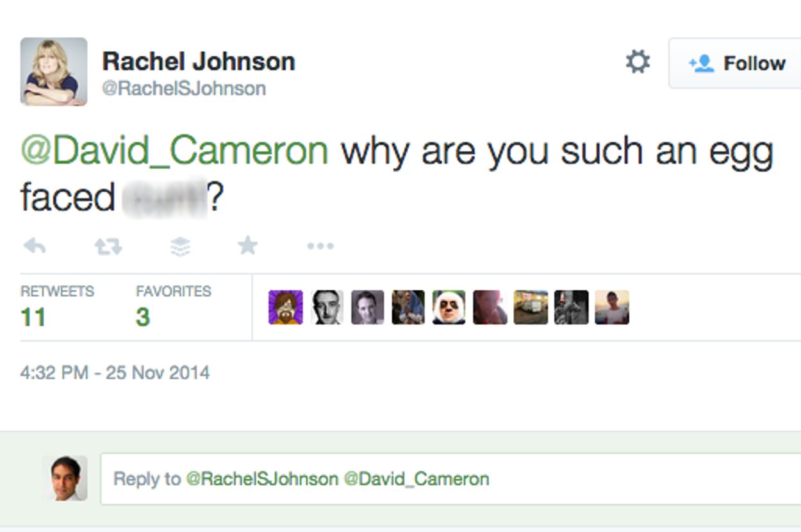View the 3 favorites list
The image size is (801, 532).
click(x=143, y=317)
